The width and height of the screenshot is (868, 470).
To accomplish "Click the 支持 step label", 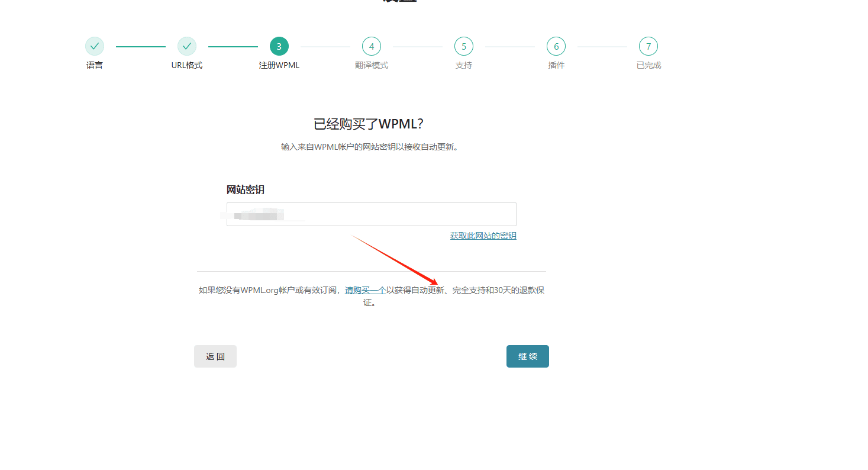I will coord(464,65).
